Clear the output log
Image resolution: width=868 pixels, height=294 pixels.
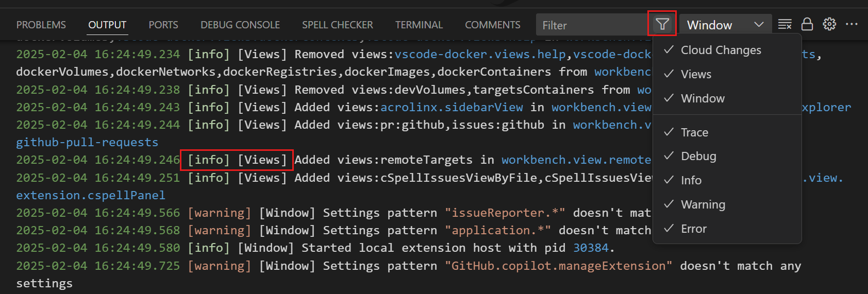(784, 24)
